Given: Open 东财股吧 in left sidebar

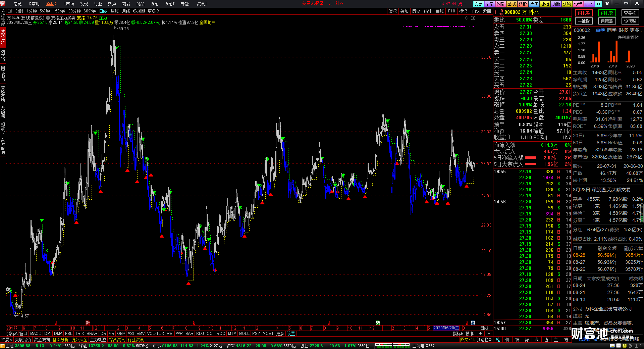Looking at the screenshot, I should (3, 146).
